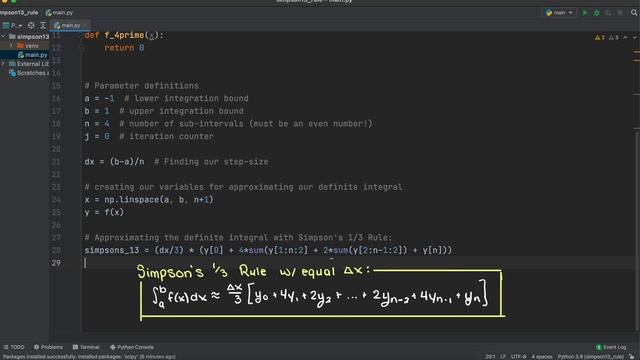Click the LF line separator indicator
Viewport: 640px width, 360px height.
pyautogui.click(x=503, y=356)
